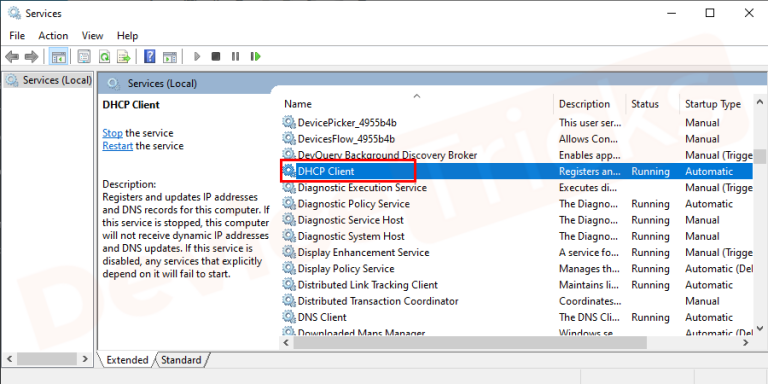This screenshot has height=384, width=768.
Task: Open the View menu
Action: pyautogui.click(x=93, y=36)
